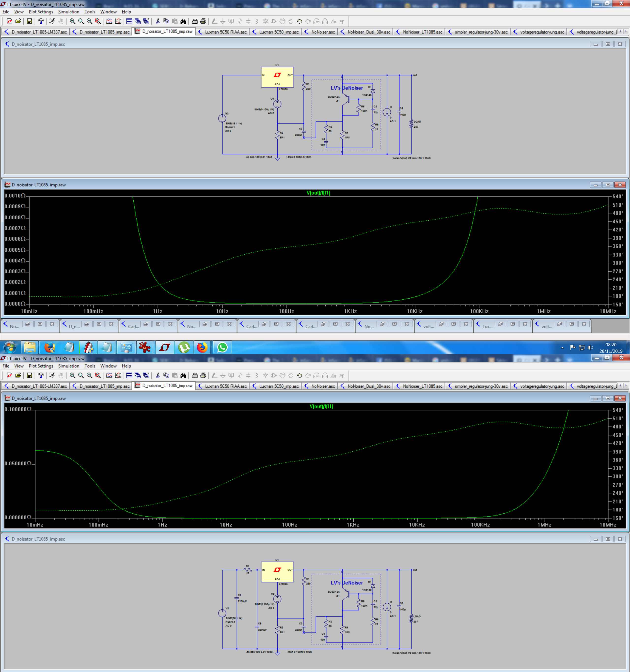Restore minimized D_n... child window

click(87, 324)
